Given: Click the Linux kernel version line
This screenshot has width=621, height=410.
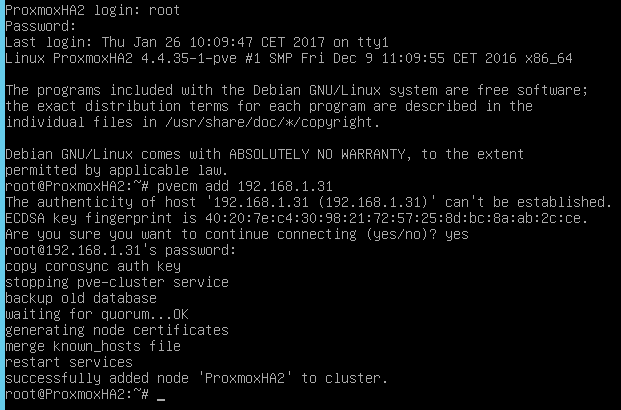Looking at the screenshot, I should pos(286,57).
